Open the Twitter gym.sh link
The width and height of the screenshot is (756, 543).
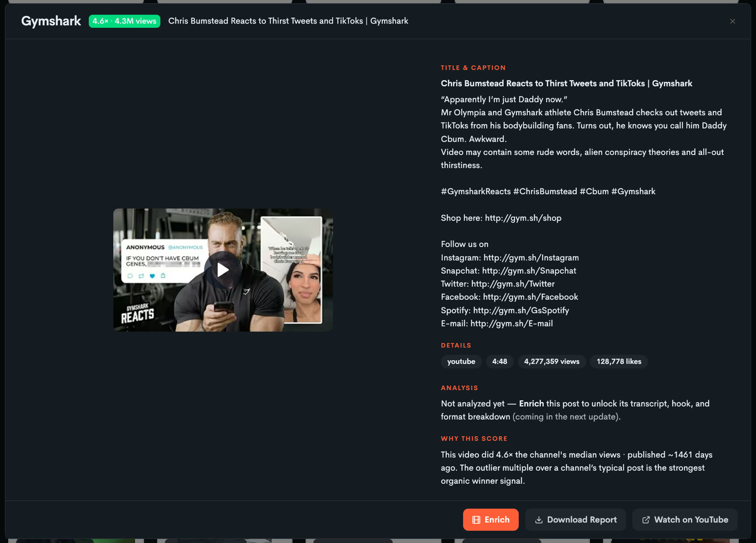point(513,284)
